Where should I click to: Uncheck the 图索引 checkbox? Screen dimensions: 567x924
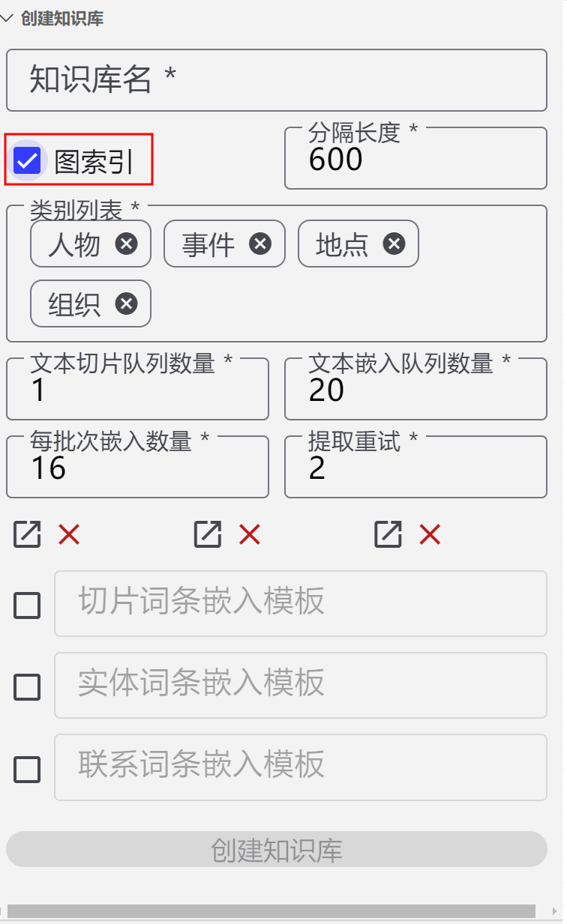(x=28, y=160)
